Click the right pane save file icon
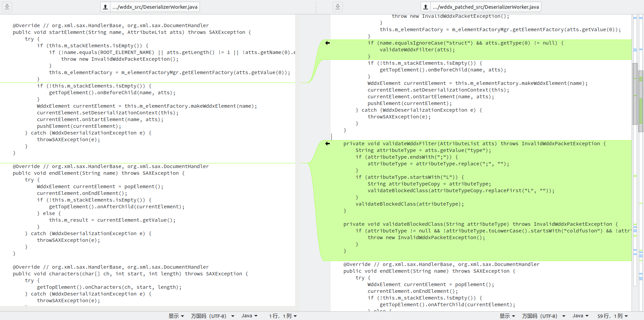This screenshot has width=644, height=320. tap(338, 7)
